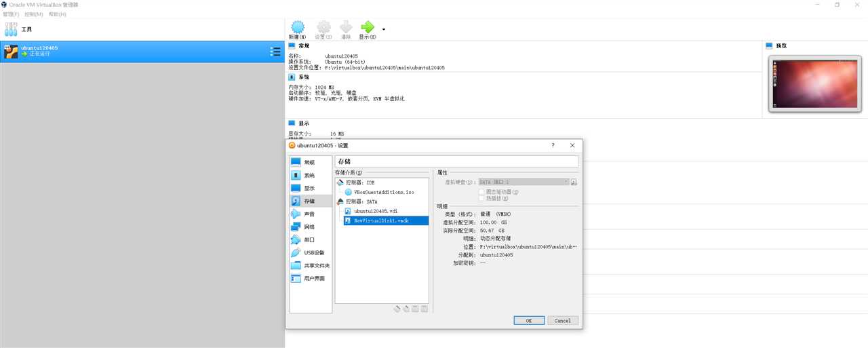Select NewVirtualDisk1.vmdk disk entry

pyautogui.click(x=386, y=220)
